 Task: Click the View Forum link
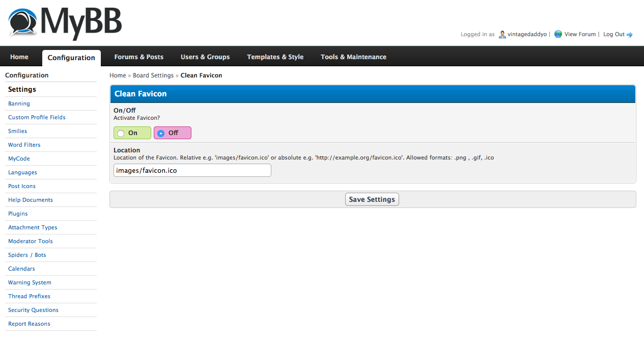point(580,35)
